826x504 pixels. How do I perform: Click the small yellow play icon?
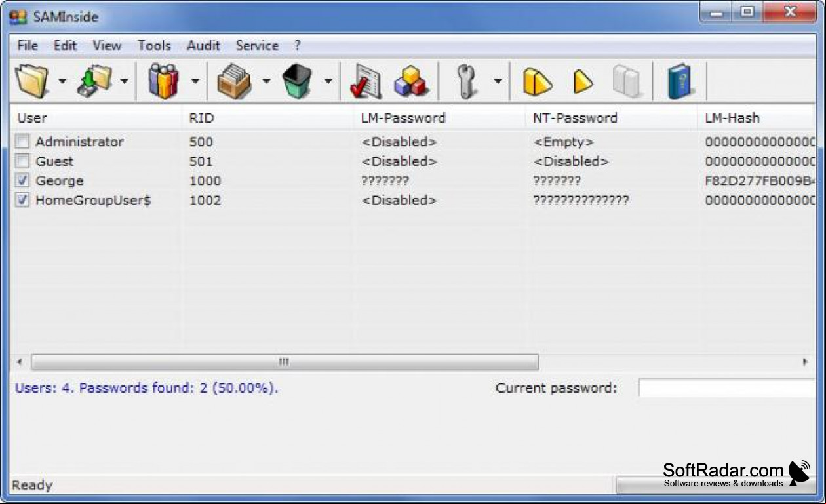[x=583, y=82]
